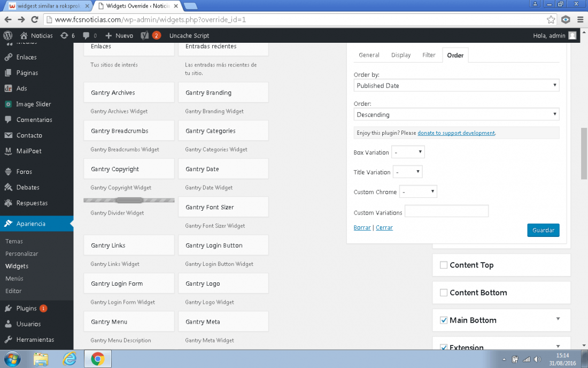Open Menús submenu item
Viewport: 588px width, 368px height.
pyautogui.click(x=14, y=278)
